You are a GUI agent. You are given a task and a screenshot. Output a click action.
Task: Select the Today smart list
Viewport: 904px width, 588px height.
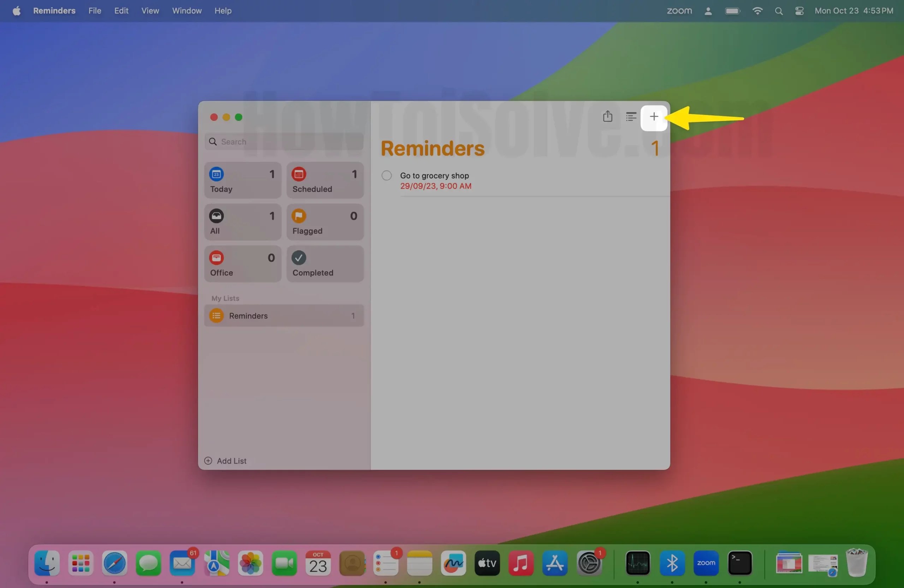(242, 180)
